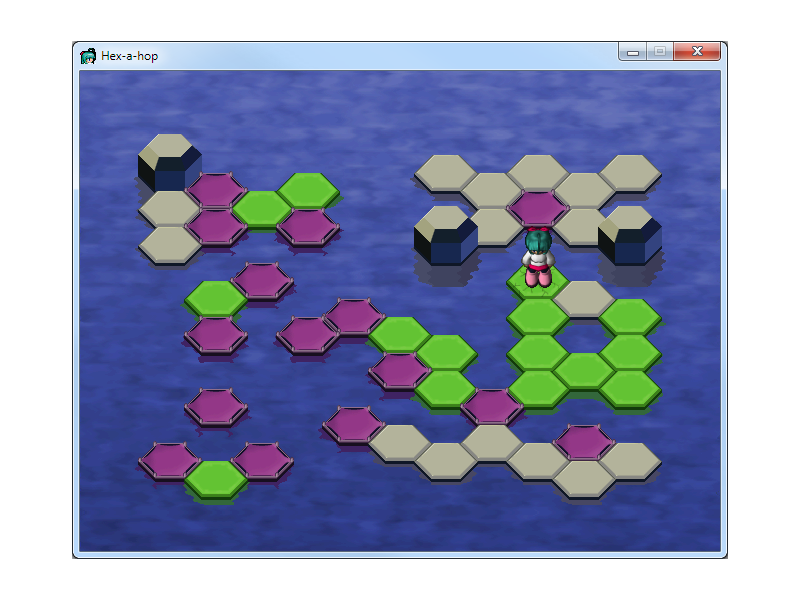The height and width of the screenshot is (600, 800).
Task: Click raised block right of the character
Action: (x=629, y=234)
